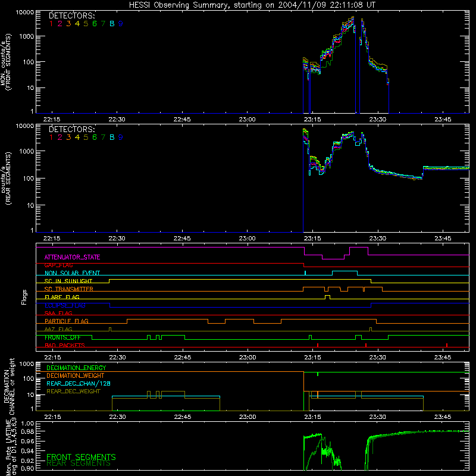Screen dimensions: 476x476
Task: Click the 0.98 value on livetime axis
Action: [27, 431]
